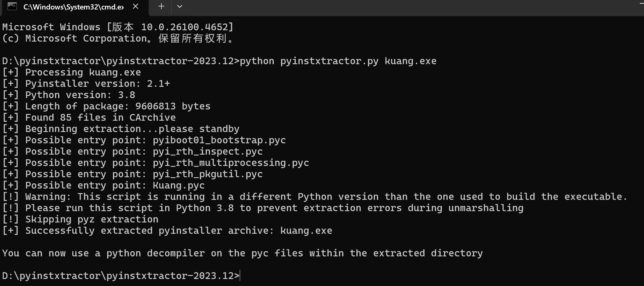
Task: Click the Length of package 9606813 bytes line
Action: pyautogui.click(x=106, y=106)
